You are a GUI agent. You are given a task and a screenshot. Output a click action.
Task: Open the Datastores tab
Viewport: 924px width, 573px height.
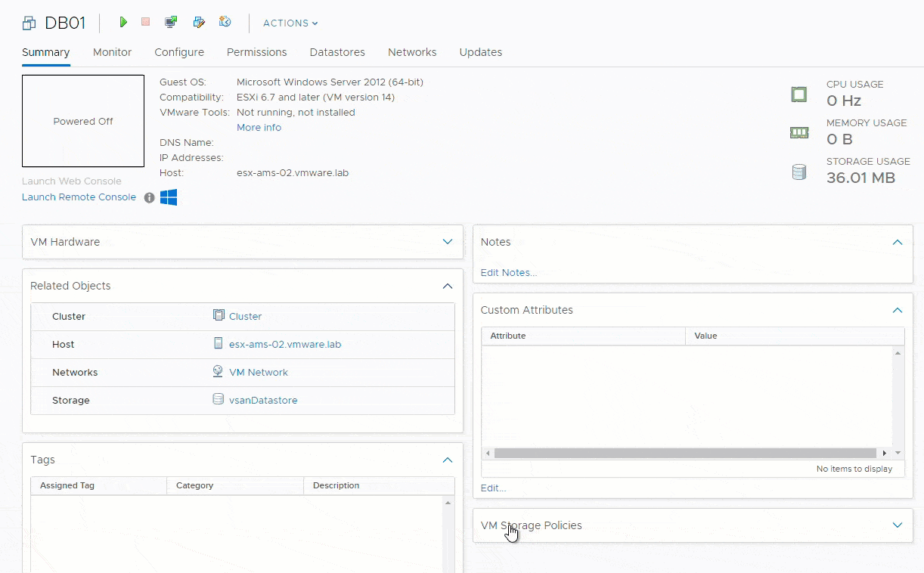[x=337, y=52]
